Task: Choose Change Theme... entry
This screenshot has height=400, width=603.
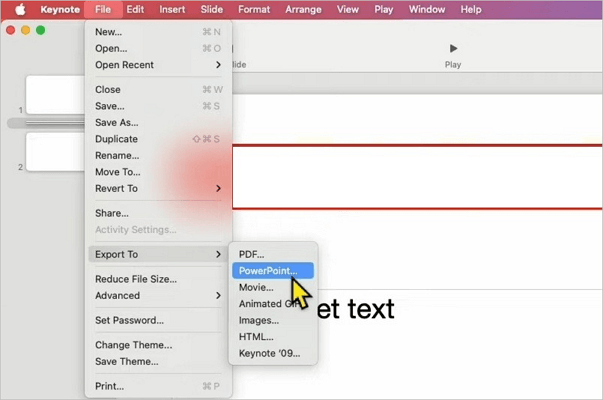Action: (x=158, y=345)
